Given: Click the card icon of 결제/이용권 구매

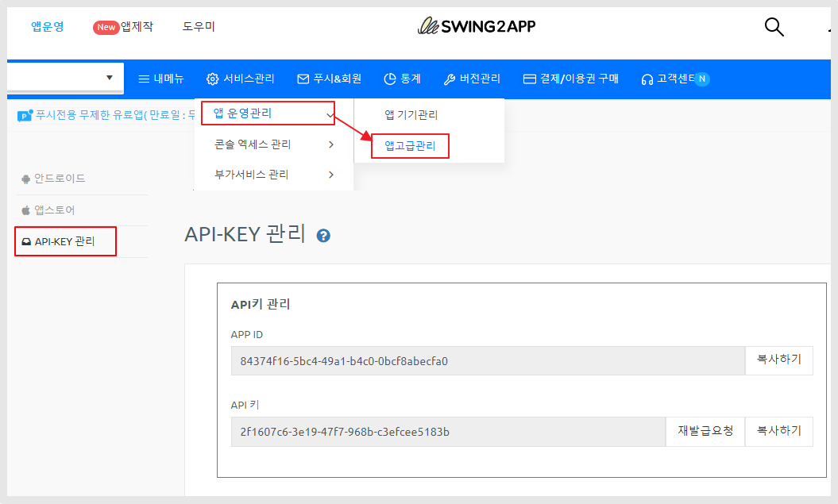Looking at the screenshot, I should 529,79.
